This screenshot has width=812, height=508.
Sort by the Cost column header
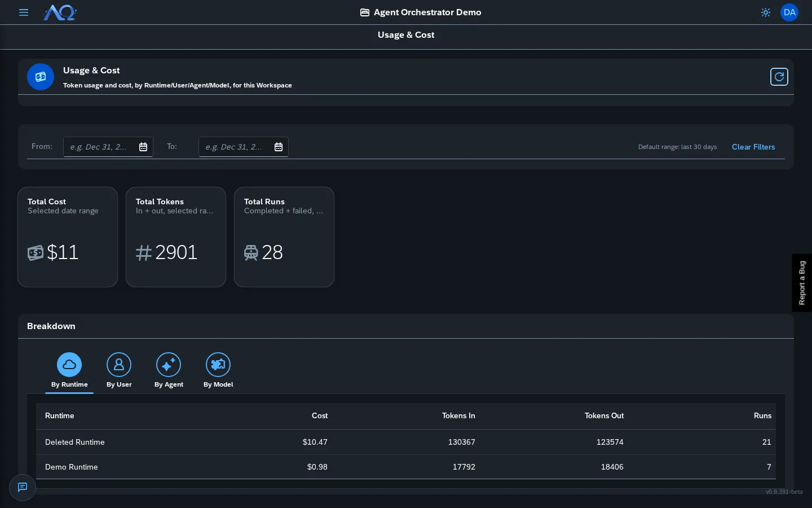(x=320, y=416)
